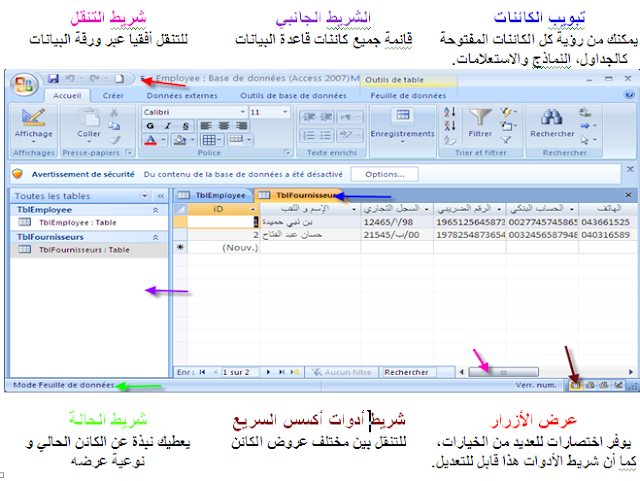Collapse the TblEmployee group
The width and height of the screenshot is (640, 481).
click(x=156, y=210)
